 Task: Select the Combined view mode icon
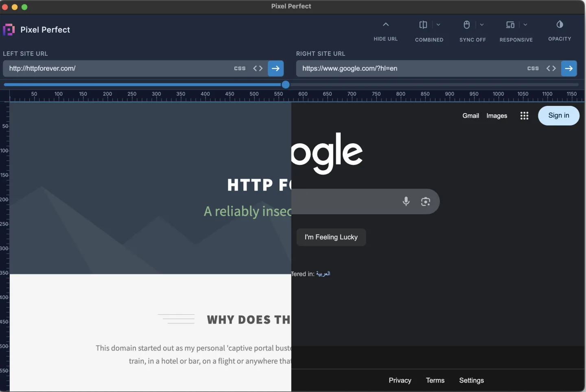click(423, 25)
